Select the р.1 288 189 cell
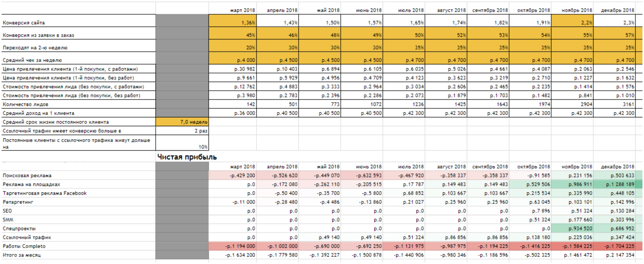This screenshot has width=644, height=264. [x=614, y=184]
